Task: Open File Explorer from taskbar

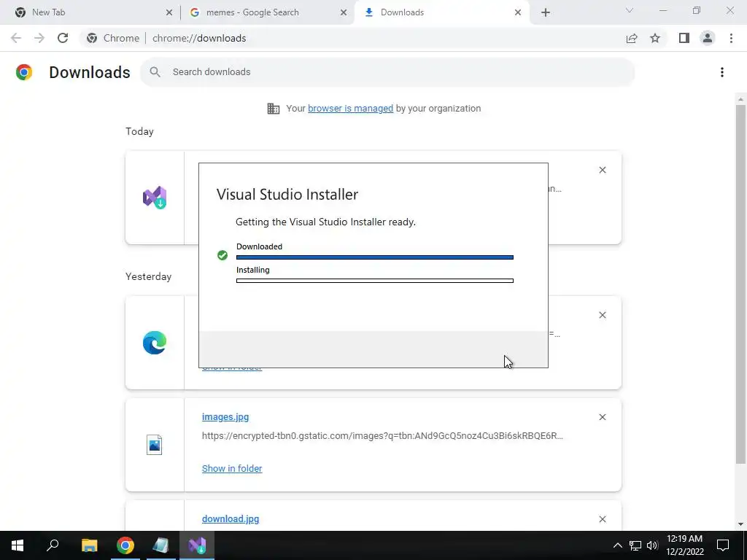Action: coord(89,545)
